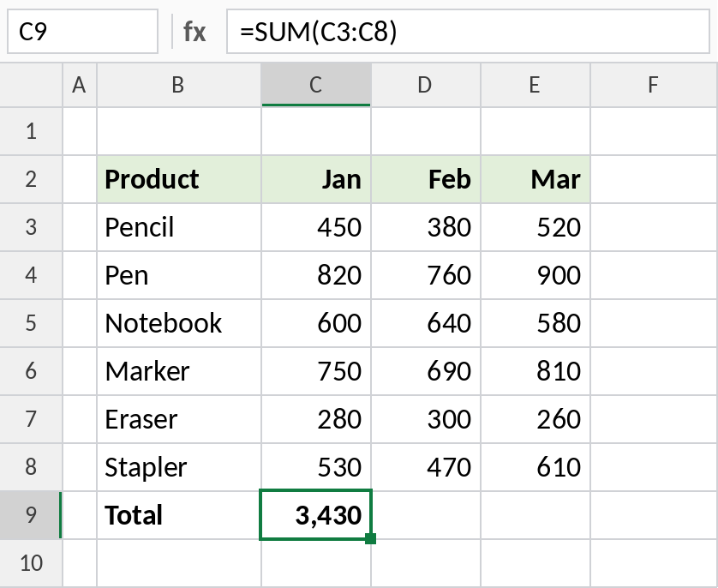Select column A header

pos(80,85)
